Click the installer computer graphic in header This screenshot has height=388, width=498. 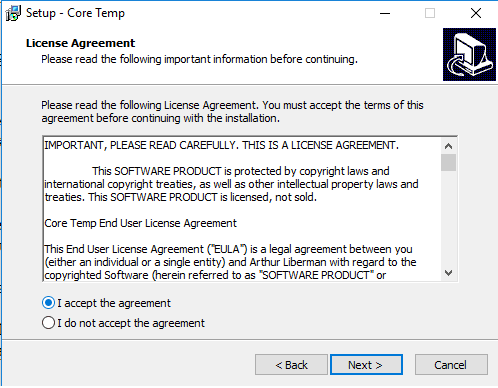[469, 54]
